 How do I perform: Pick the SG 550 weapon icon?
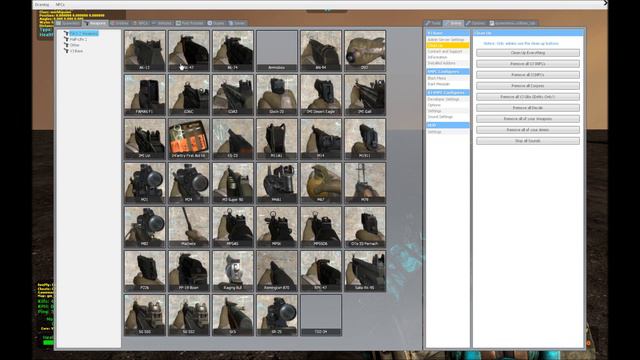[x=145, y=316]
